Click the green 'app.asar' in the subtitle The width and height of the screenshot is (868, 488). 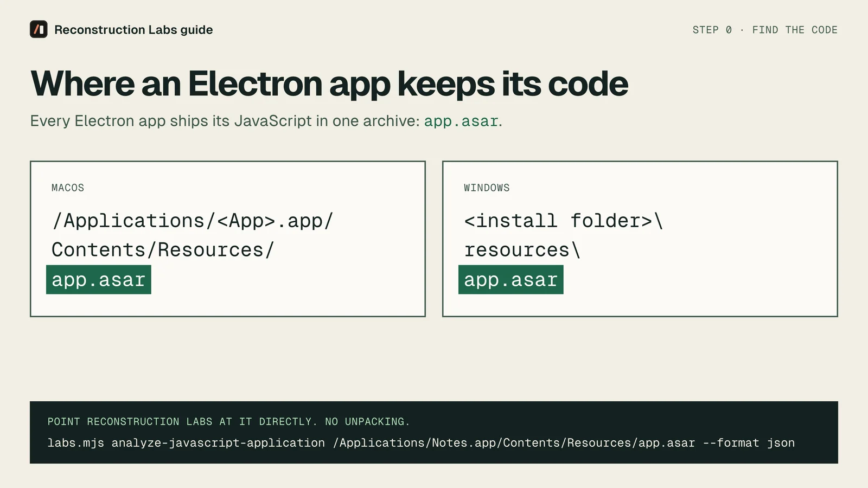click(x=461, y=121)
